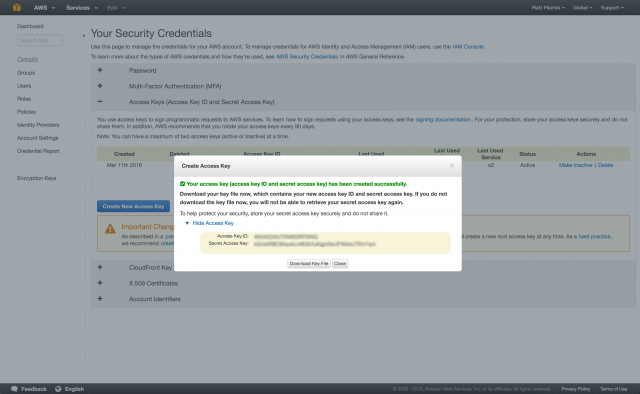Open the best practice link
The image size is (640, 394).
coord(594,236)
